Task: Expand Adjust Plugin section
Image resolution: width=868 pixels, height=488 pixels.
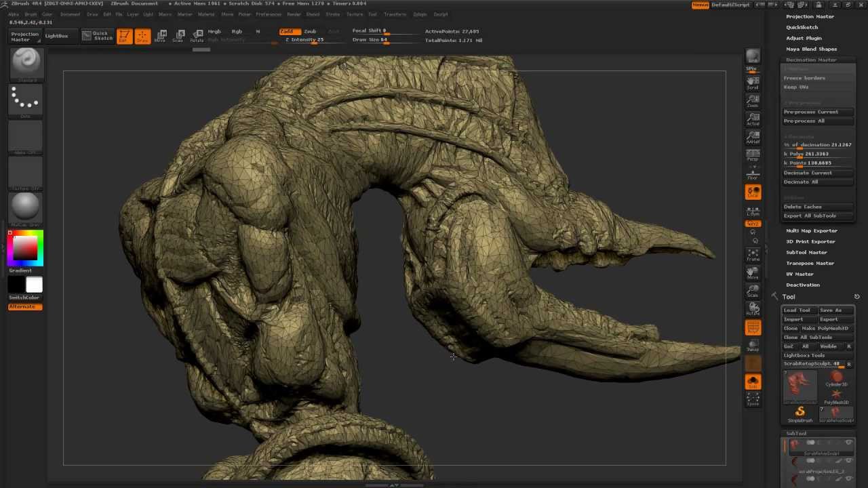Action: (x=804, y=38)
